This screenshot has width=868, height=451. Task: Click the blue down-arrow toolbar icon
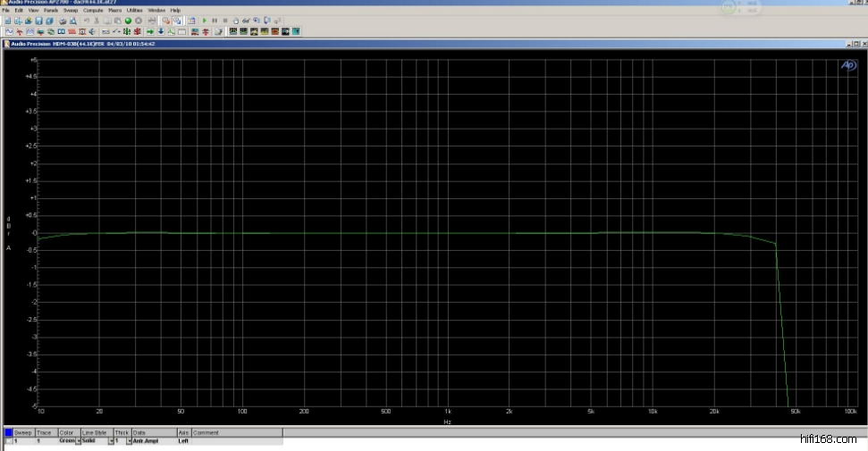(161, 31)
